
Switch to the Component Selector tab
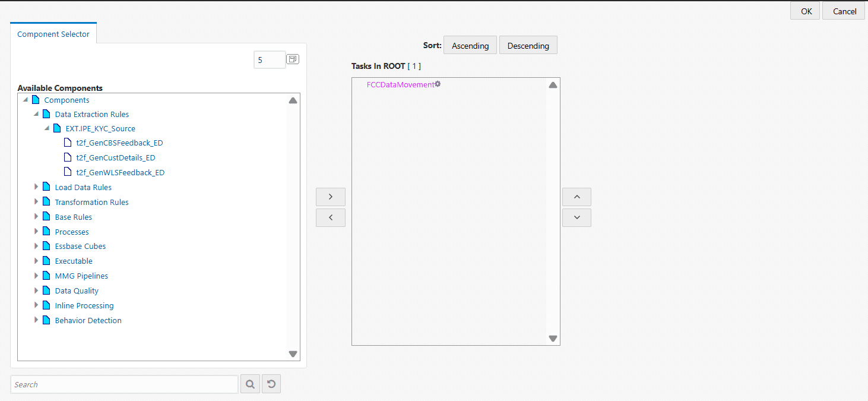(53, 34)
